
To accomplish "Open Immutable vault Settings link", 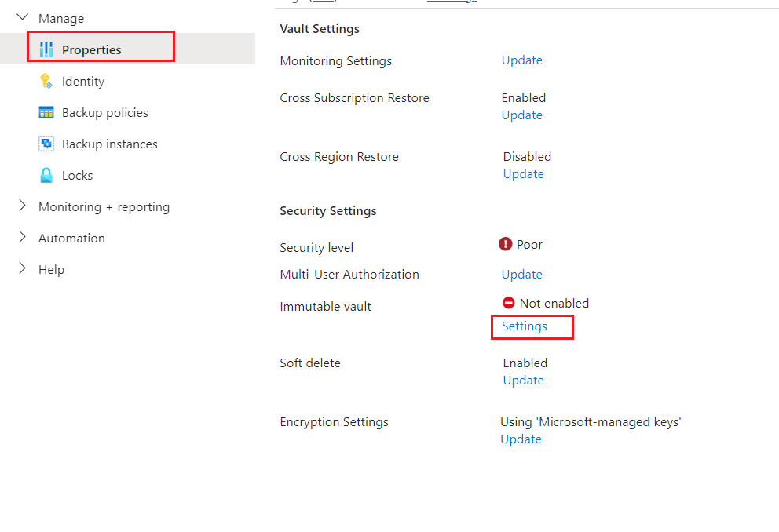I will (x=525, y=326).
